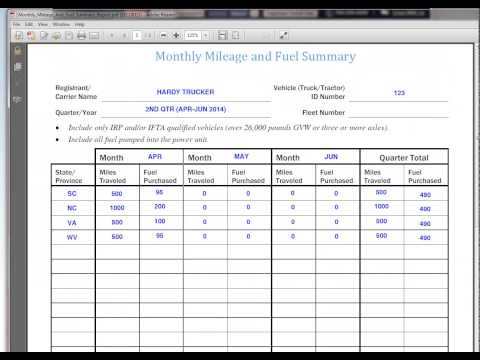Click the third Month field reading JUN
This screenshot has width=480, height=360.
click(331, 157)
